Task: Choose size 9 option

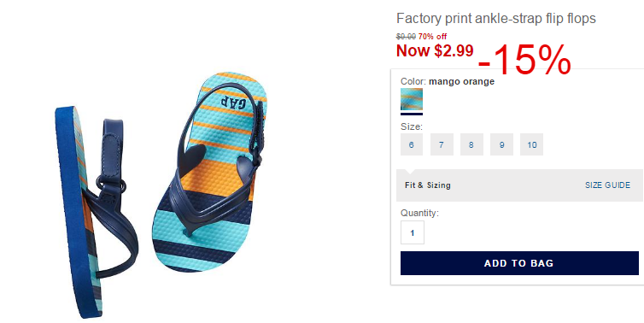Action: pos(501,144)
